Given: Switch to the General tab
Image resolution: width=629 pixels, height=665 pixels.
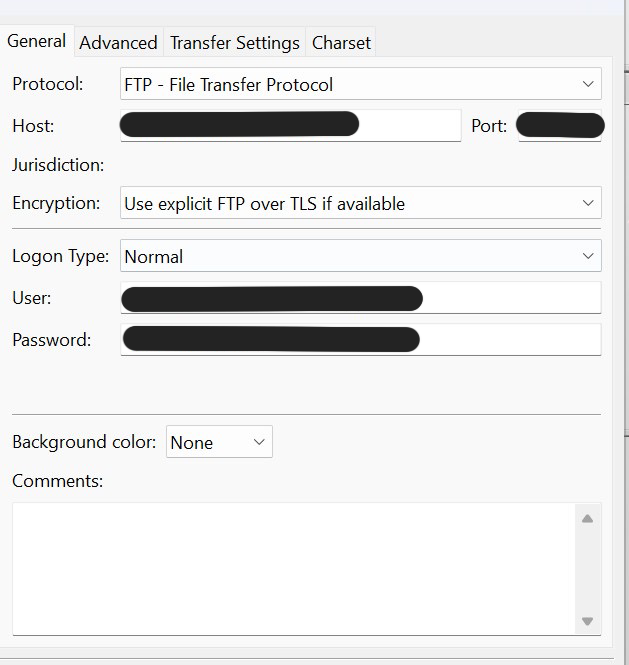Looking at the screenshot, I should click(x=36, y=41).
